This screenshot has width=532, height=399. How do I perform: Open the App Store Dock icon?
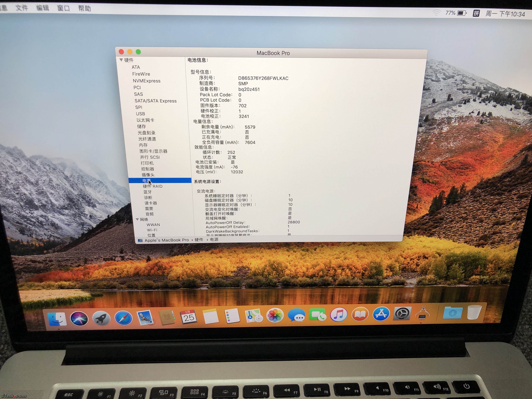(381, 314)
